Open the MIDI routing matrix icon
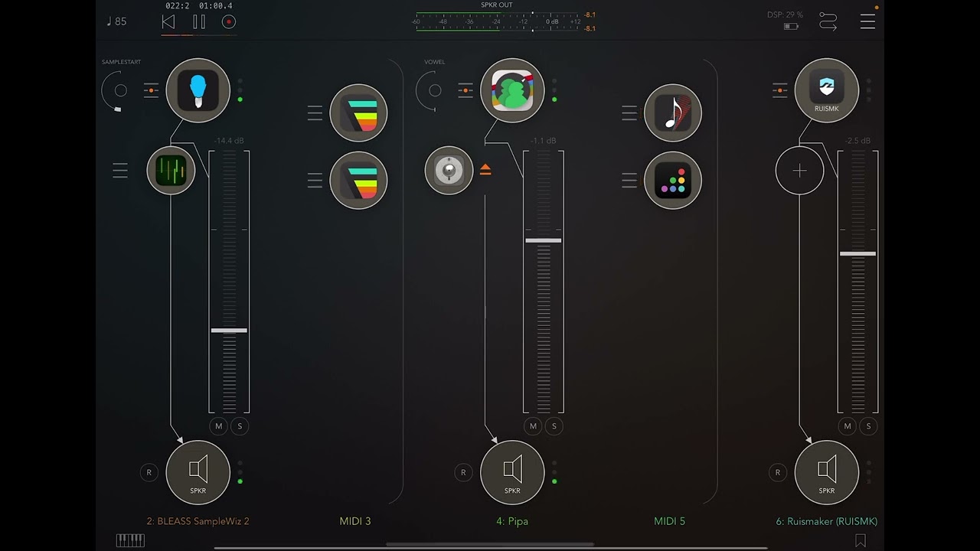The width and height of the screenshot is (980, 551). (828, 21)
